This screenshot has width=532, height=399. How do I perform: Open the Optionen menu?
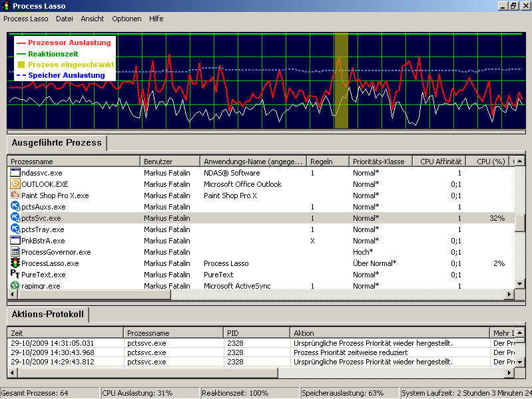pos(127,19)
